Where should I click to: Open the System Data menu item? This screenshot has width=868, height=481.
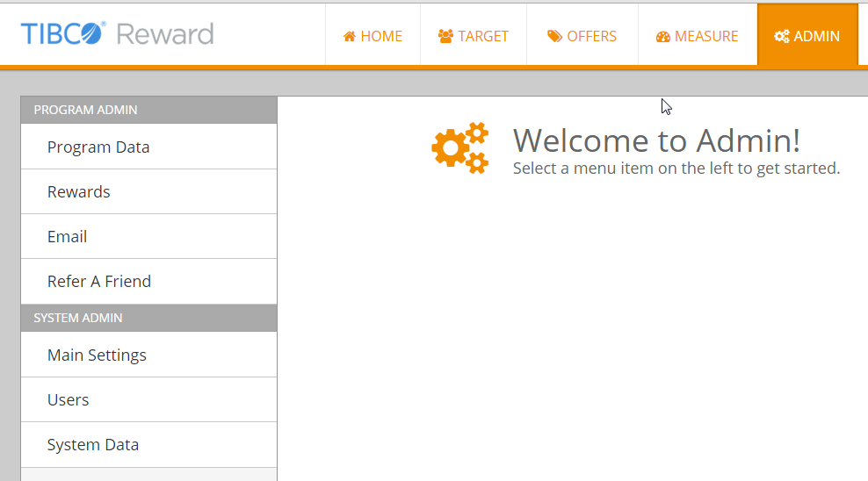pos(148,444)
